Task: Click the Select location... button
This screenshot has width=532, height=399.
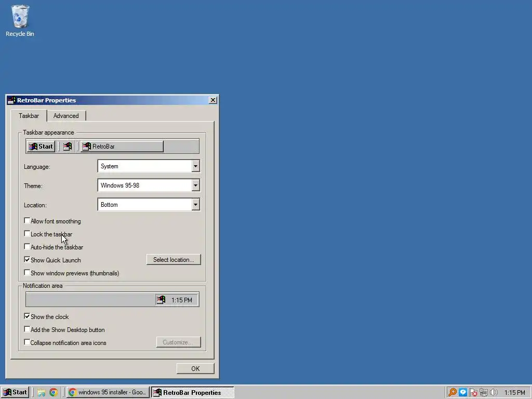Action: 174,260
